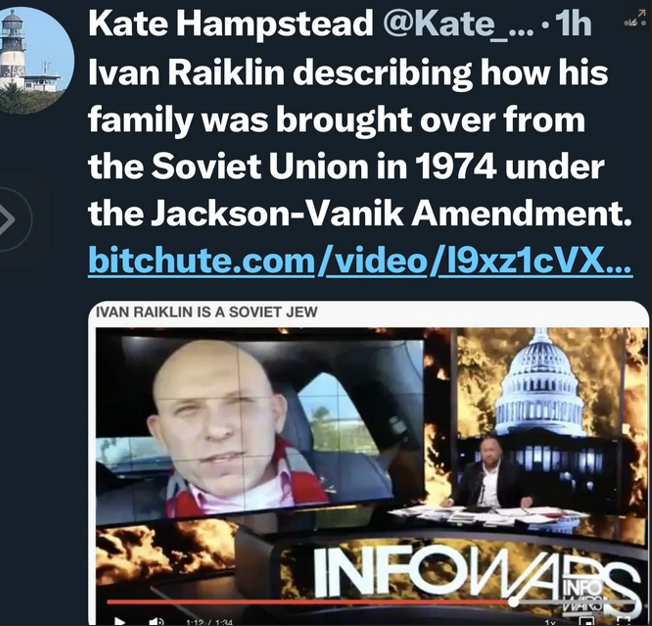Image resolution: width=652 pixels, height=626 pixels.
Task: Open the bitchute.com video link
Action: click(360, 260)
